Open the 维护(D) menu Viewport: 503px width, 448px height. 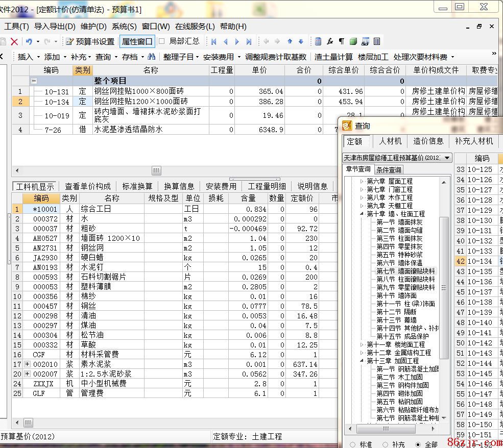coord(93,27)
